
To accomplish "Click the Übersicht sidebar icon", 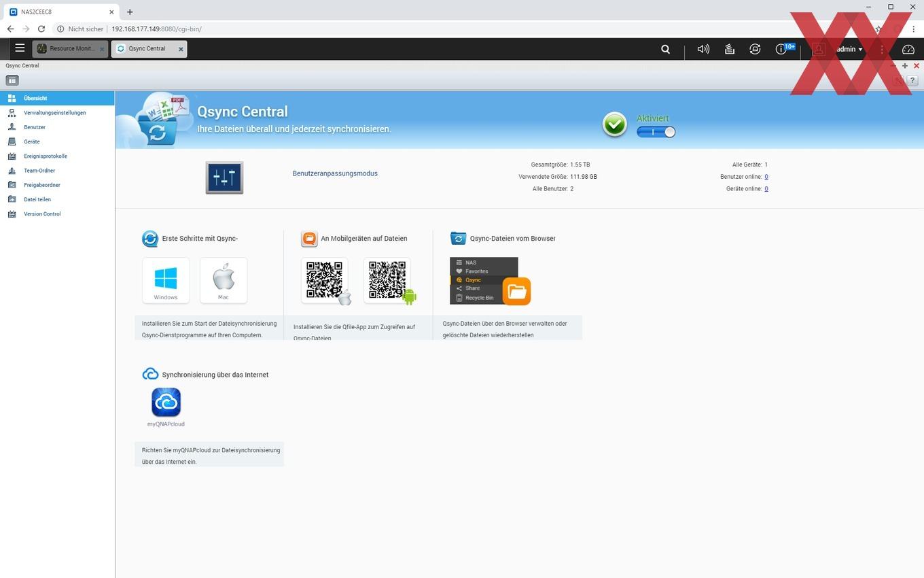I will click(x=11, y=98).
